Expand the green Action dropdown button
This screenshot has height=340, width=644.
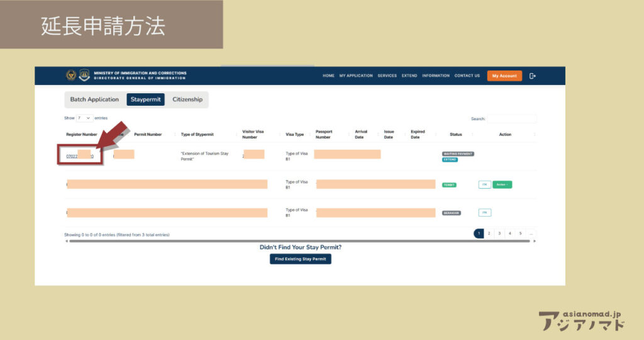(502, 184)
